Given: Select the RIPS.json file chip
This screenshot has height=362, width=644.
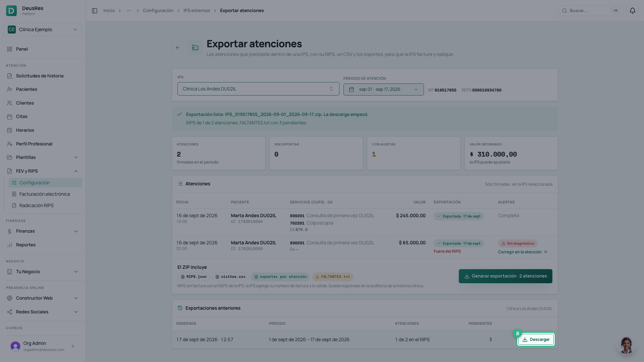Looking at the screenshot, I should click(194, 277).
